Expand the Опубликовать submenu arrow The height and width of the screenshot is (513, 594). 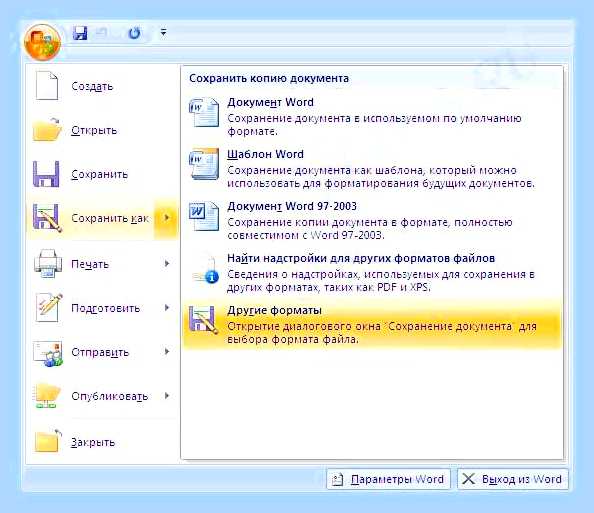(x=167, y=396)
